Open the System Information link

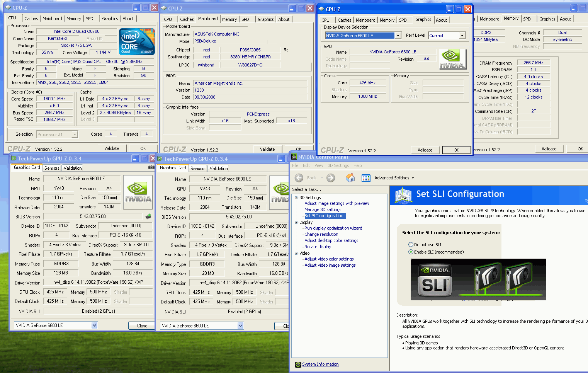point(320,364)
